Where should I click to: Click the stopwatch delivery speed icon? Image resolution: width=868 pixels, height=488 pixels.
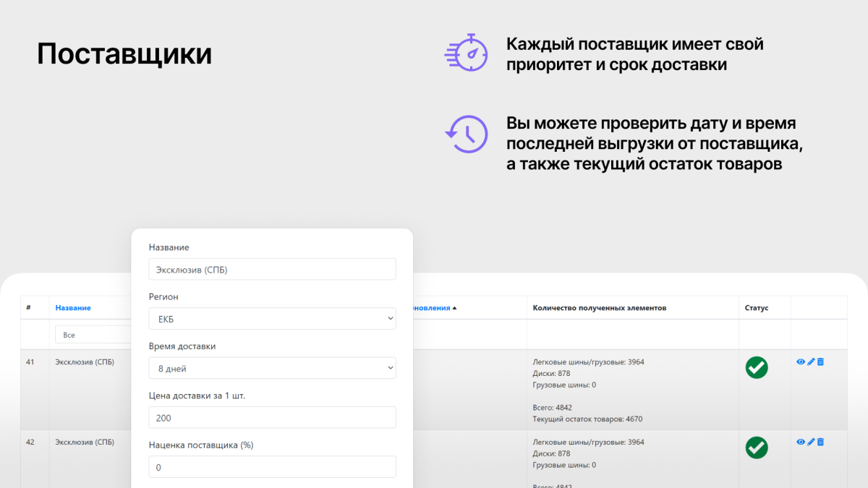pyautogui.click(x=465, y=52)
